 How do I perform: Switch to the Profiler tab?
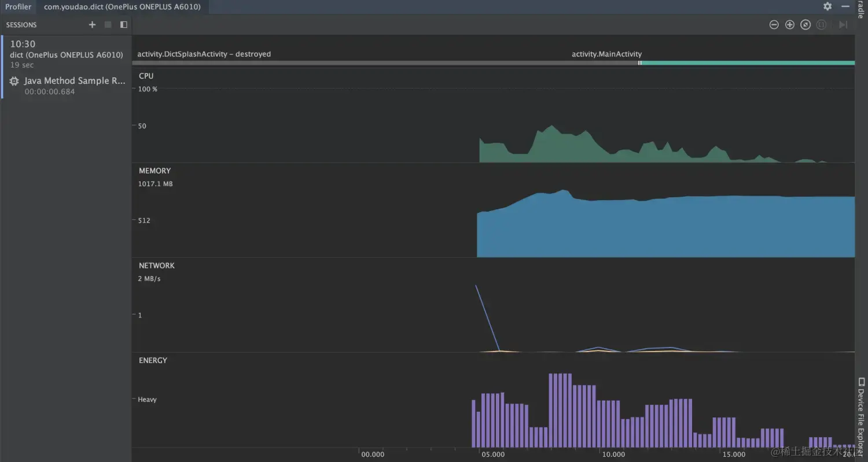18,6
